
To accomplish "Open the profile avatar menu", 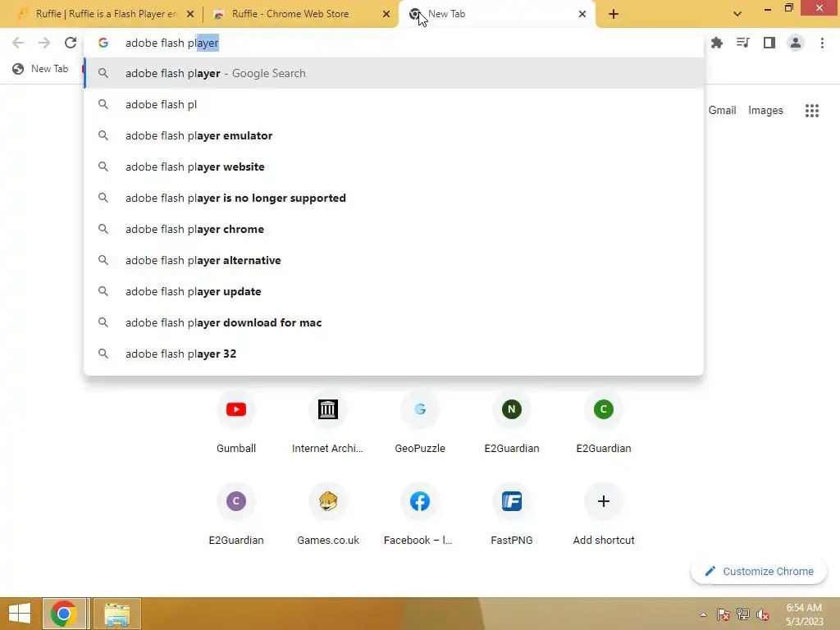I will click(796, 43).
